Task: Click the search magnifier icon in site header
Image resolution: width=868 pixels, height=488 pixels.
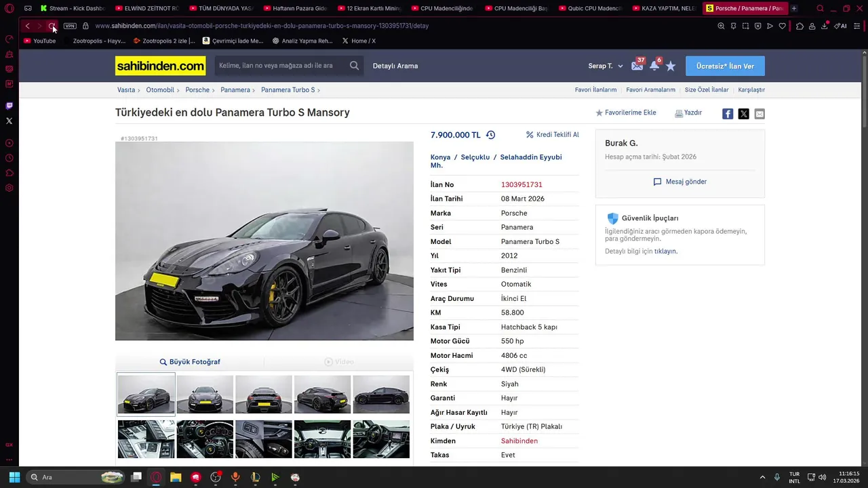Action: coord(354,66)
